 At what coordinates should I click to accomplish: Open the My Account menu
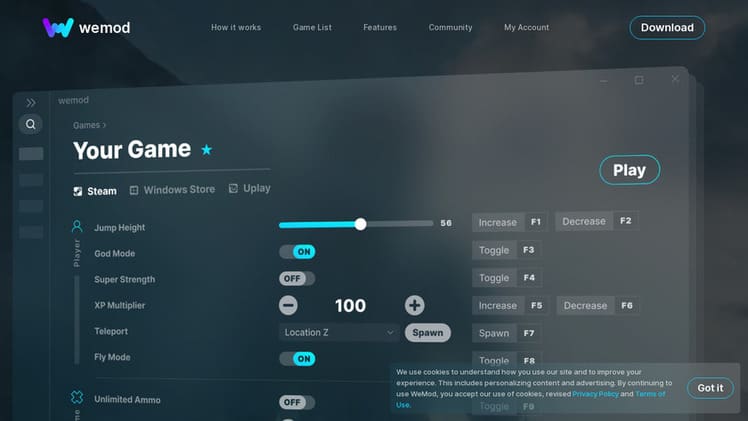pos(526,28)
